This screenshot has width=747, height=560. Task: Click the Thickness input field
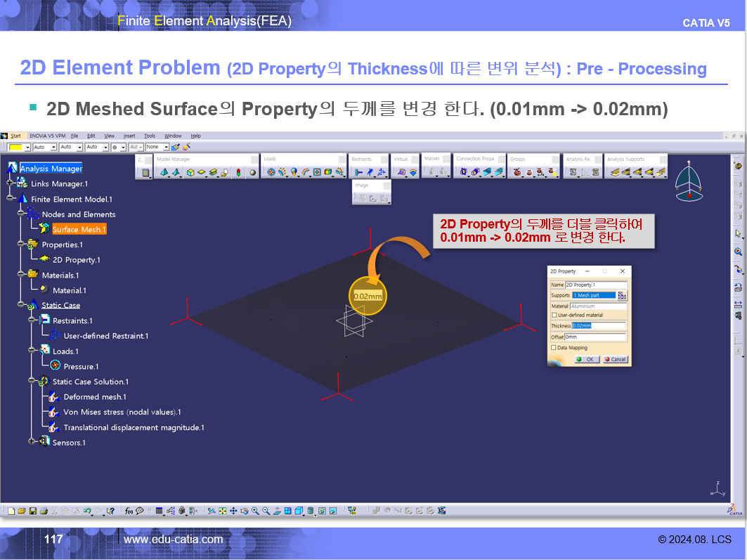598,326
